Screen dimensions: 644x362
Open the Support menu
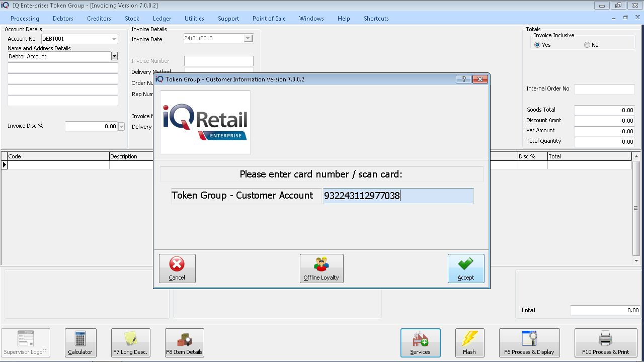click(228, 19)
